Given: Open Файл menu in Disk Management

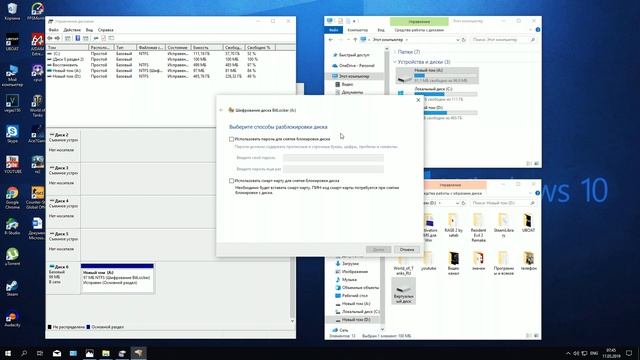Looking at the screenshot, I should pyautogui.click(x=53, y=30).
